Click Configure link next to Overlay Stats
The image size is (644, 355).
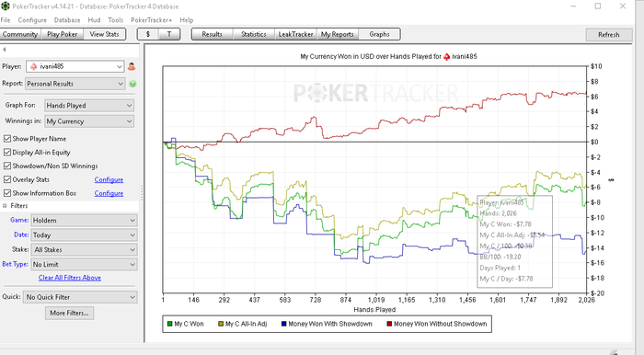pos(109,179)
